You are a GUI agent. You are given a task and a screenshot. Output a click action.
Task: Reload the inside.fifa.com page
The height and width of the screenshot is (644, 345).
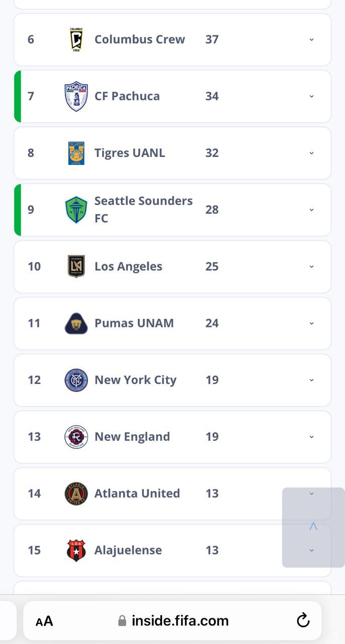tap(303, 620)
